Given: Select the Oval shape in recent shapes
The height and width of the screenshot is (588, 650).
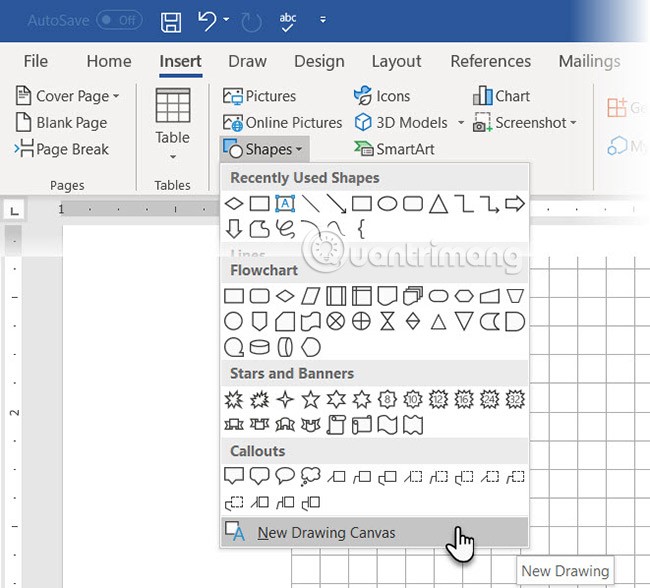Looking at the screenshot, I should click(x=387, y=204).
